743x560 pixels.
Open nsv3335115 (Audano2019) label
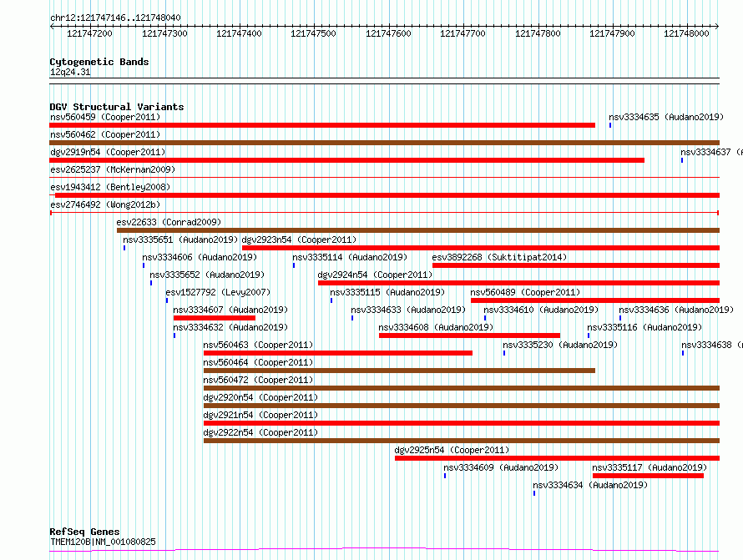coord(387,292)
